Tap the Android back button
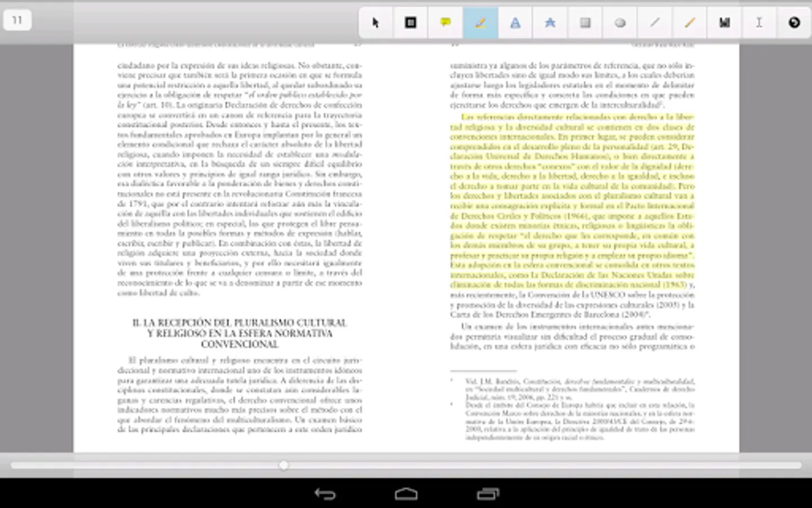 (x=325, y=494)
